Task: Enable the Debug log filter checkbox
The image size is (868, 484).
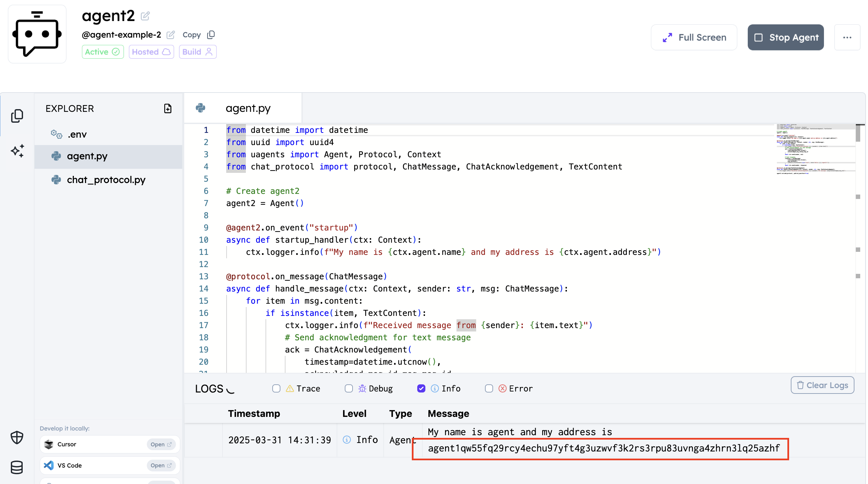Action: (x=349, y=388)
